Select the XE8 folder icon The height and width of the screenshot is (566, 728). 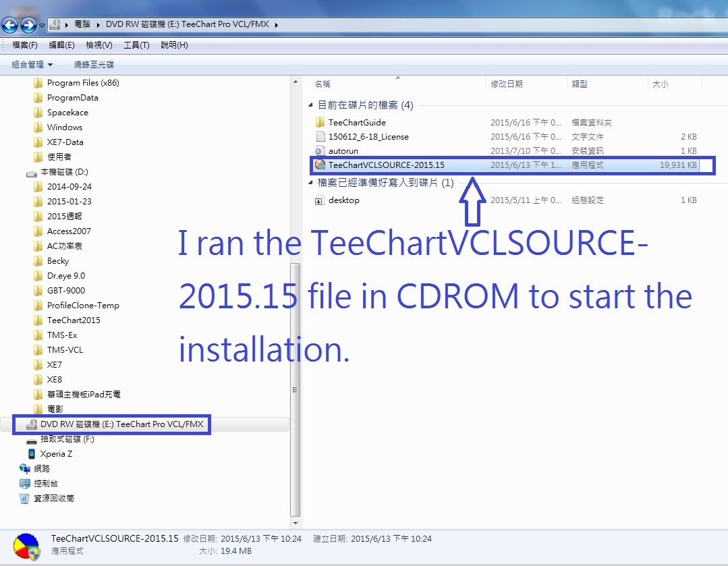pos(38,380)
